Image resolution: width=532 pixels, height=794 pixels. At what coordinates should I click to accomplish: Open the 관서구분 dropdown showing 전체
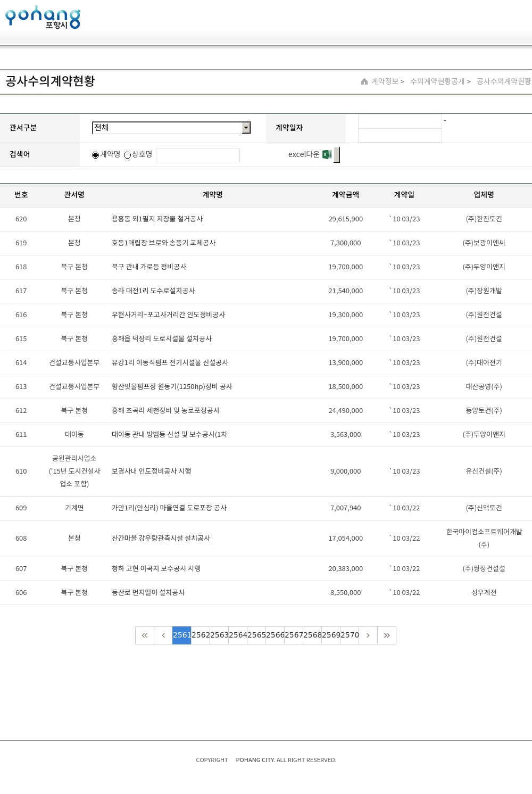click(x=167, y=128)
